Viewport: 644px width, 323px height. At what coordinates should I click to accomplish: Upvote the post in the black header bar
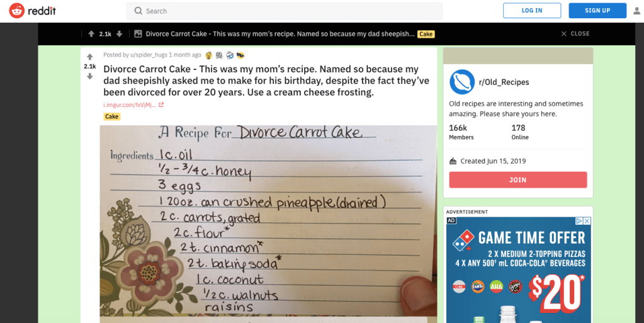pyautogui.click(x=91, y=34)
